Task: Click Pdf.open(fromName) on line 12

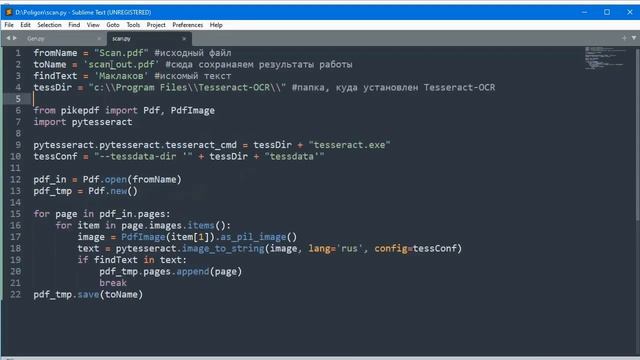Action: coord(132,180)
